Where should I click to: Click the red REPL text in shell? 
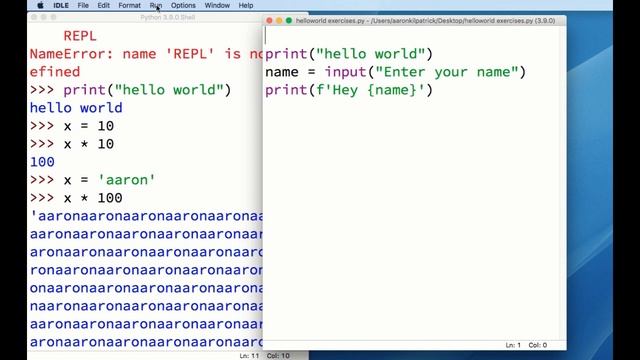(x=80, y=36)
